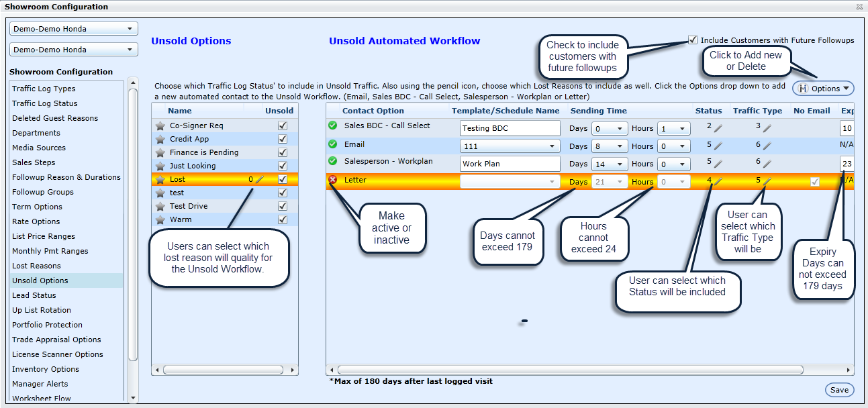The width and height of the screenshot is (868, 408).
Task: Edit Status pencil for Salesperson Workplan row
Action: (x=718, y=162)
